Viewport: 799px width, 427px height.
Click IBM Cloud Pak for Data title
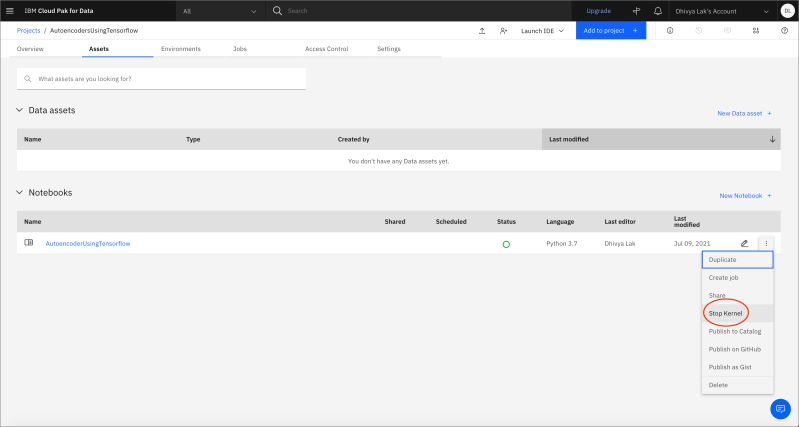pyautogui.click(x=59, y=11)
